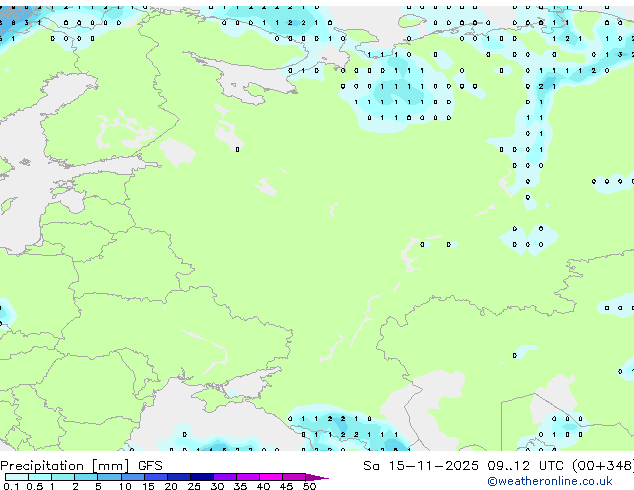Click the '10' legend scale label
Image resolution: width=634 pixels, height=490 pixels.
pyautogui.click(x=125, y=486)
